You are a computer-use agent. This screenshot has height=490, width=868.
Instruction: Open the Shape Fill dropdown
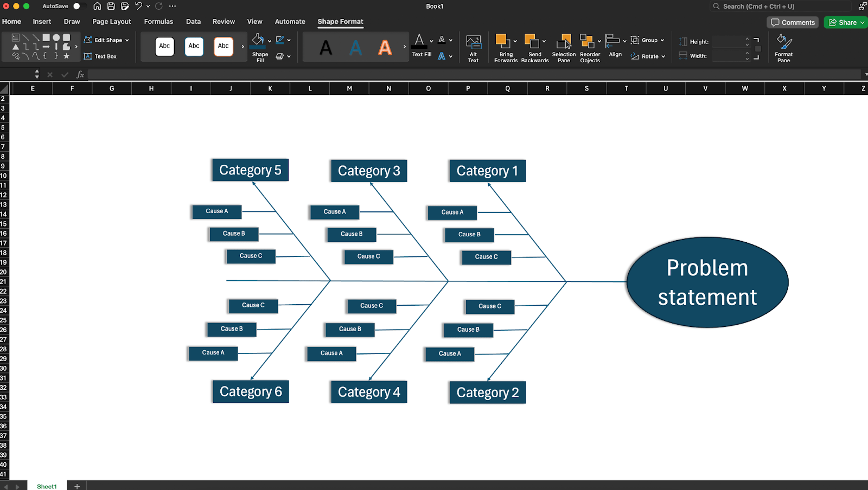[x=269, y=40]
